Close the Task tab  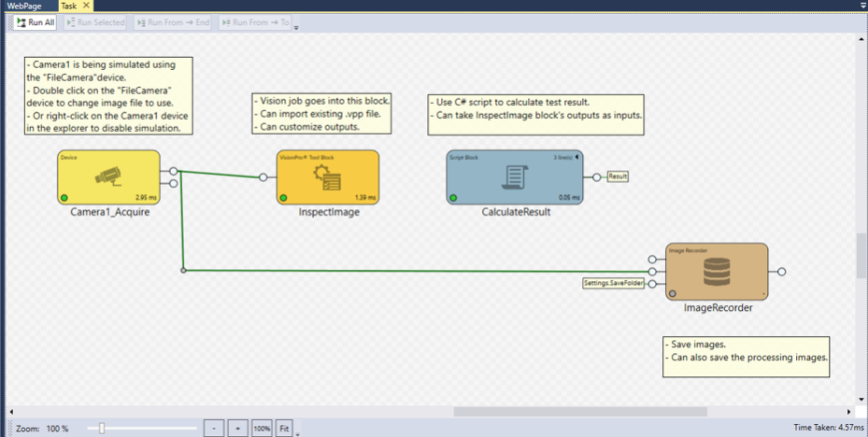point(86,6)
